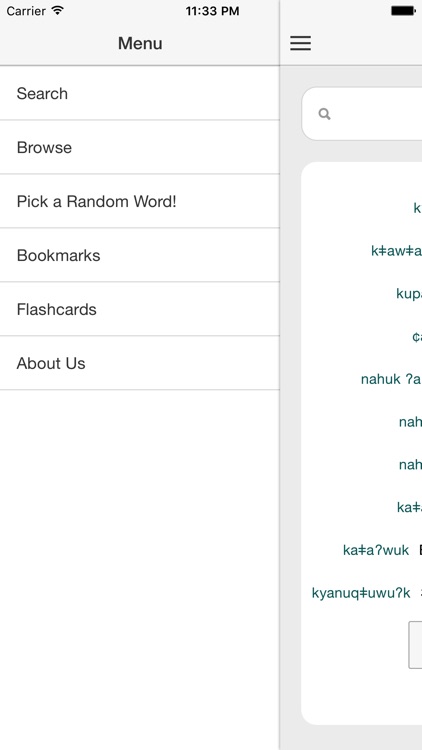Open the Flashcards menu item
The width and height of the screenshot is (422, 750).
click(x=140, y=309)
